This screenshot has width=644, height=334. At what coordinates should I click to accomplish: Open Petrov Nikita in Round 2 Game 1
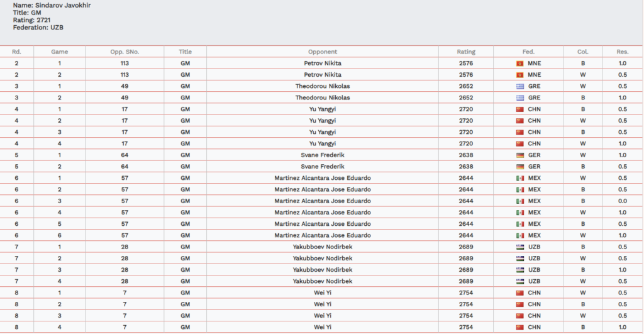tap(323, 64)
